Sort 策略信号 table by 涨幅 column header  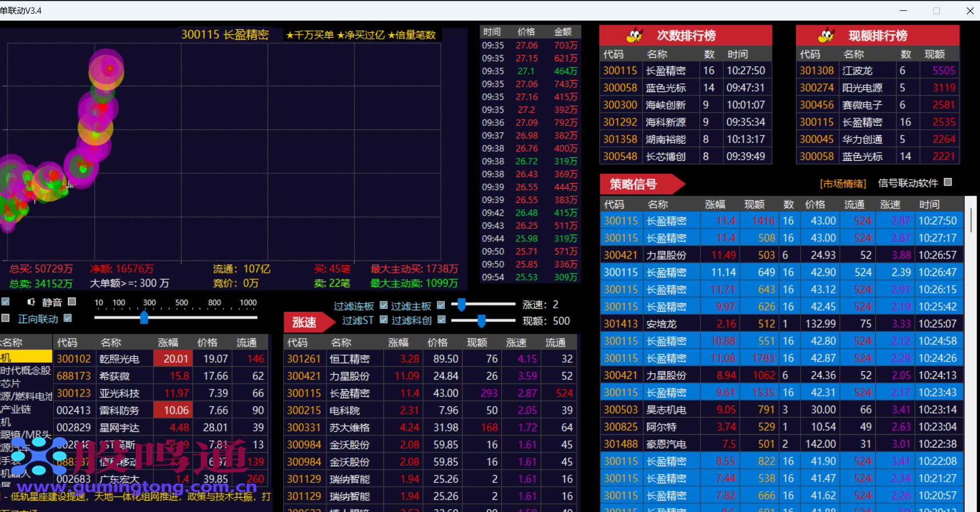715,205
